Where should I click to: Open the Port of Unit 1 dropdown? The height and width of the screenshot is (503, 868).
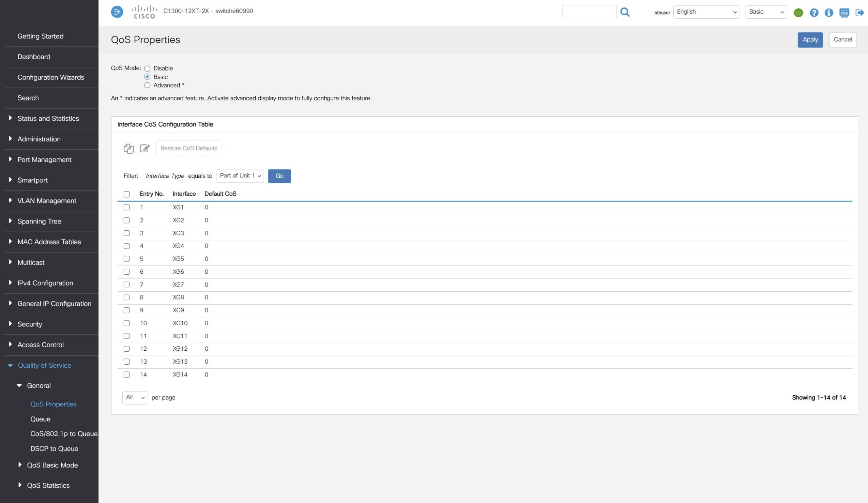tap(240, 176)
